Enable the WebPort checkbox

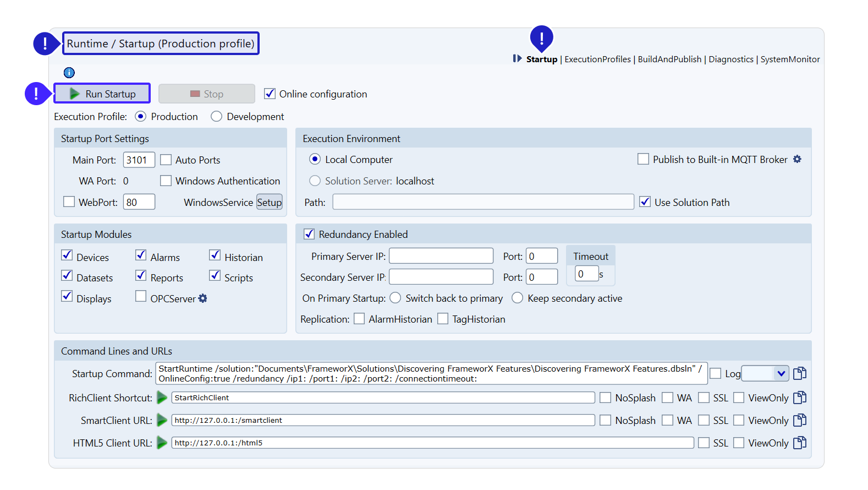point(69,202)
